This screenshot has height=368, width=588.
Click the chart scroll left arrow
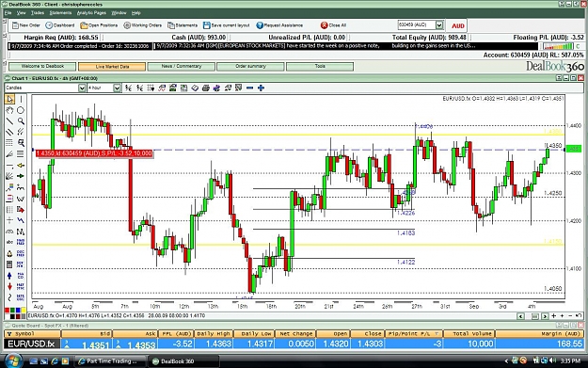point(520,316)
